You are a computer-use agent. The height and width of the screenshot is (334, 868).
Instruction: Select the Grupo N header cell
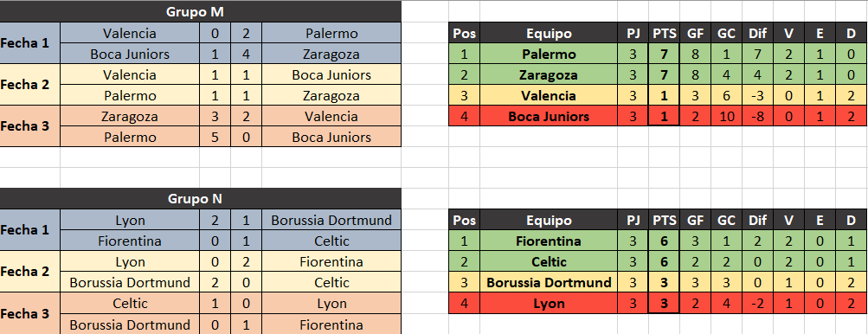[201, 199]
